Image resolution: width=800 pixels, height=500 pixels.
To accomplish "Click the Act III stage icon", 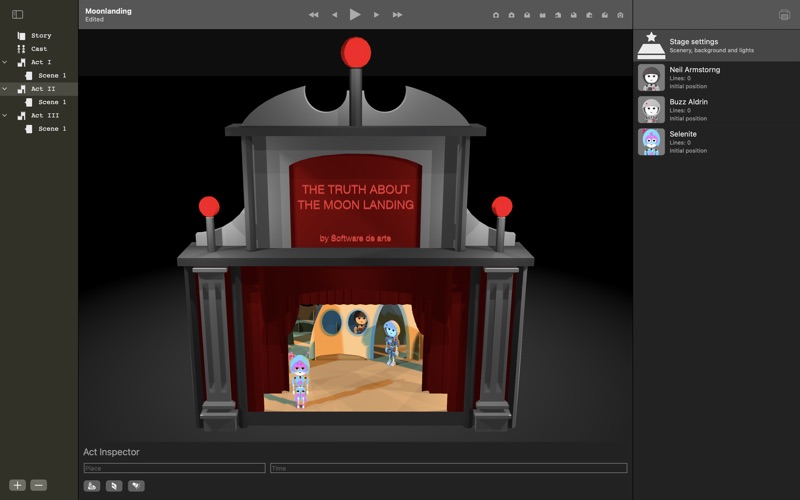I will (x=21, y=115).
